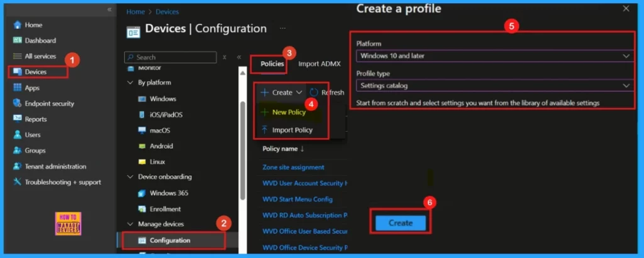Go to Devices breadcrumb link
This screenshot has height=258, width=644.
167,12
